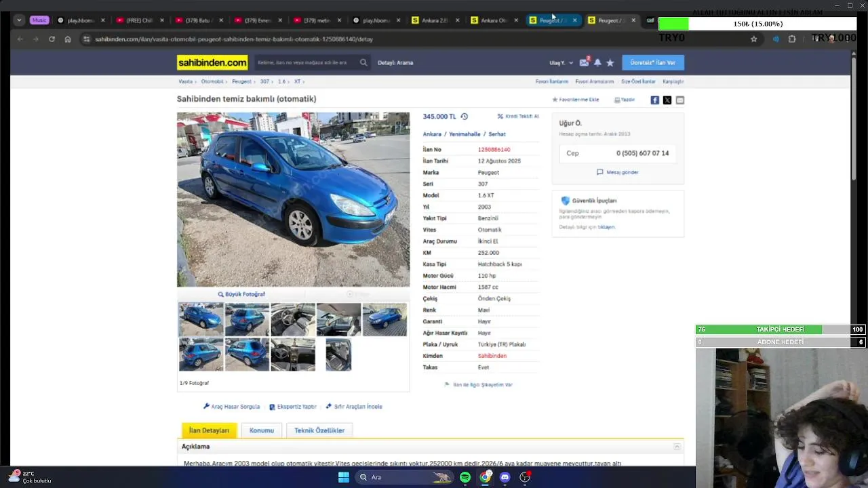Open Detaylı Arama link
Viewport: 868px width, 488px height.
click(x=395, y=62)
